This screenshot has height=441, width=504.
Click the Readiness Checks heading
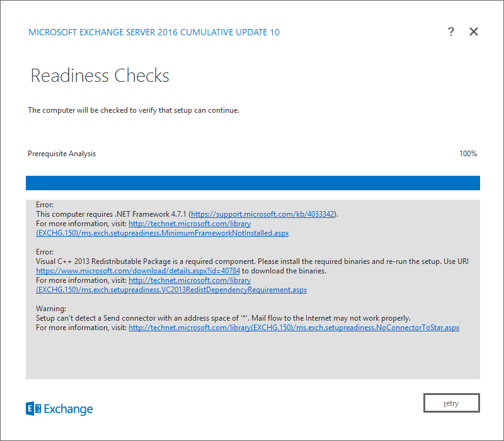[100, 76]
